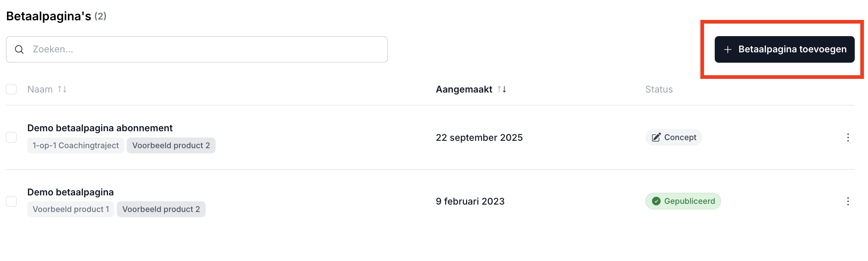Toggle the select-all checkbox in header

click(11, 89)
